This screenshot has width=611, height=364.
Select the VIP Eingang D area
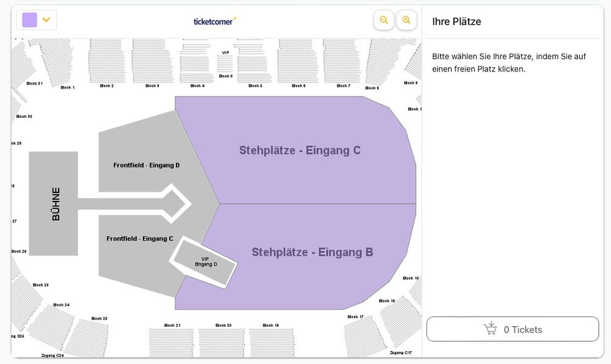coord(206,261)
